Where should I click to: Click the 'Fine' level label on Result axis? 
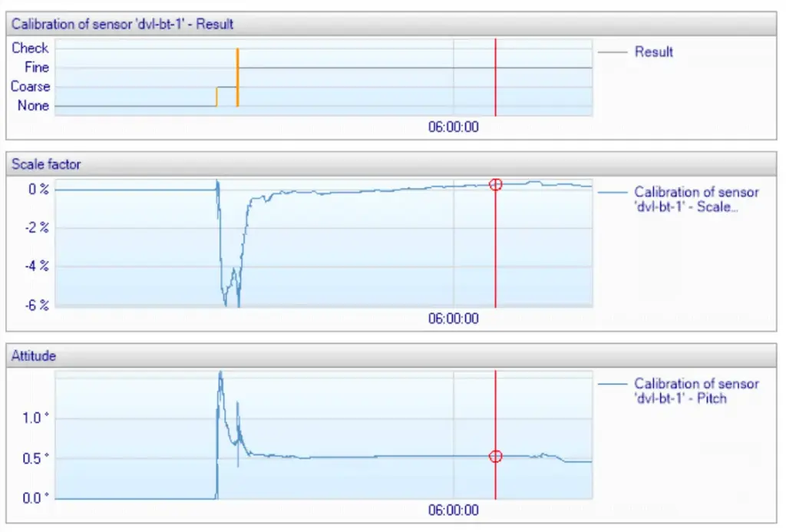37,68
